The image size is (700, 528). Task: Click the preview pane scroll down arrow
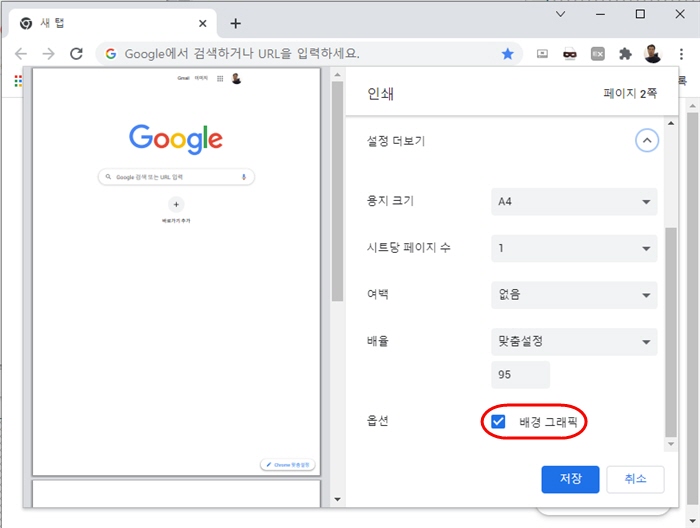click(338, 499)
